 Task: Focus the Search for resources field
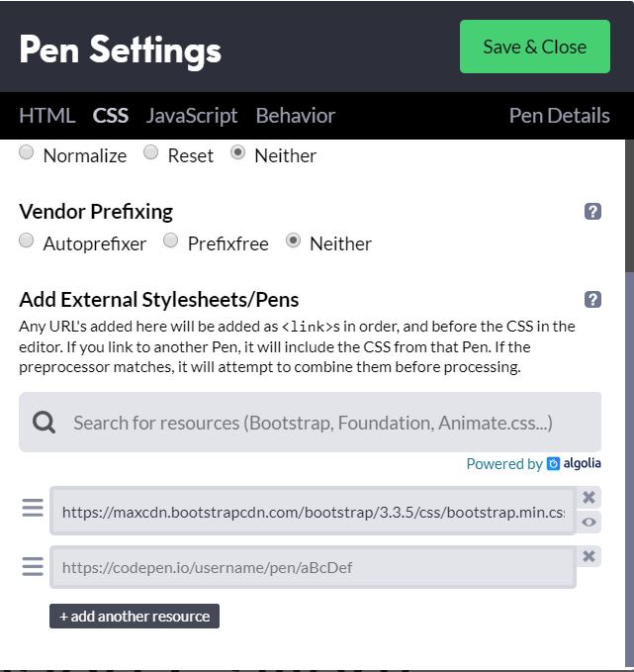click(311, 423)
